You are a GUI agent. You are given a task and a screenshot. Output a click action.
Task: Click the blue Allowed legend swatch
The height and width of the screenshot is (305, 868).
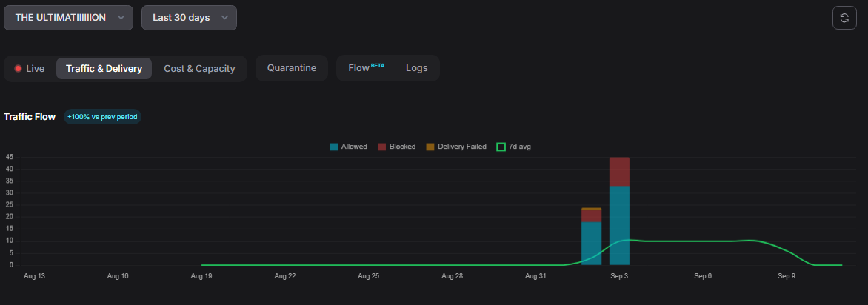point(334,147)
